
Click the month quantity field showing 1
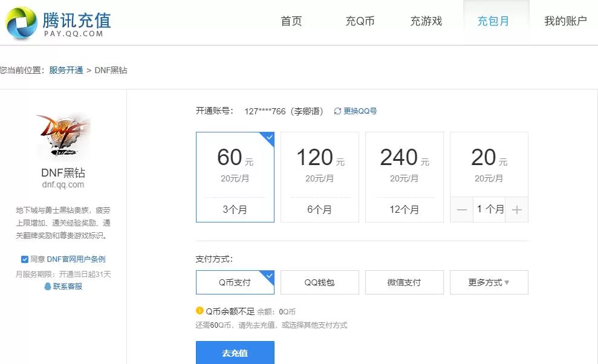click(489, 209)
